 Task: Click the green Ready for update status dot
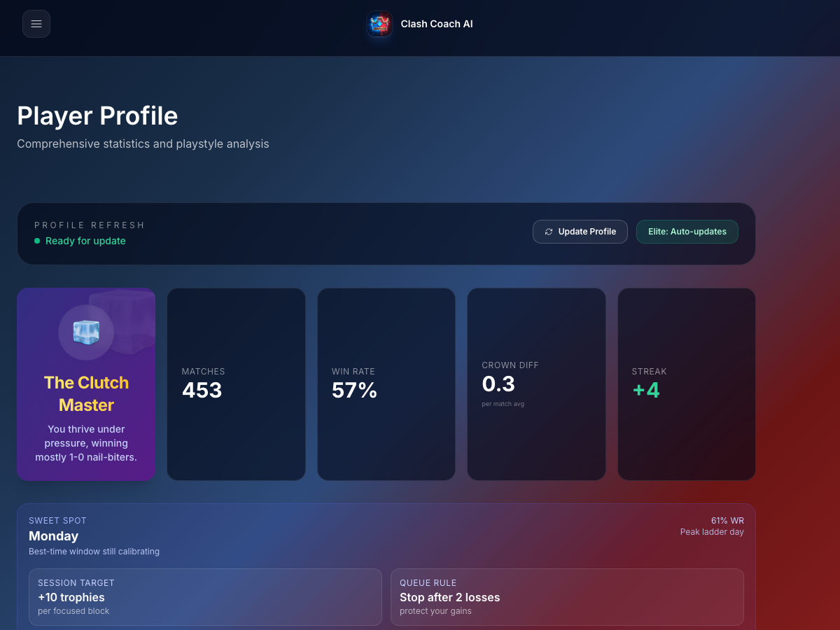[x=36, y=240]
